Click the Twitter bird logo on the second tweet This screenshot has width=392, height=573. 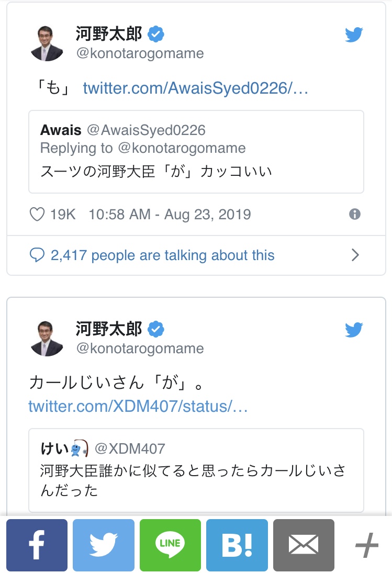(x=354, y=330)
